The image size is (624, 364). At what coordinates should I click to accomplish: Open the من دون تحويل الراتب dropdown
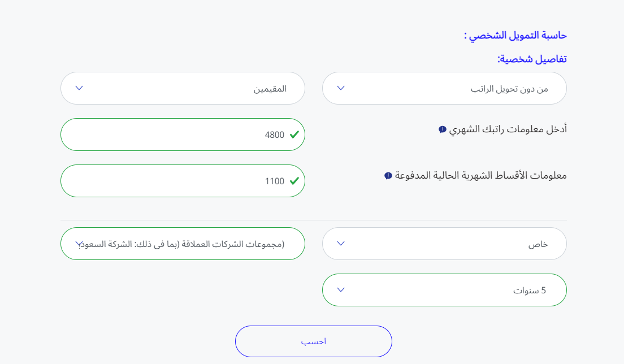coord(444,88)
